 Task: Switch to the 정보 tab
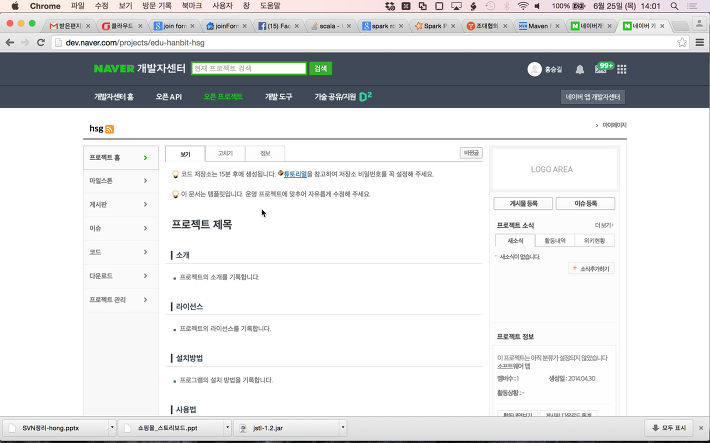265,154
